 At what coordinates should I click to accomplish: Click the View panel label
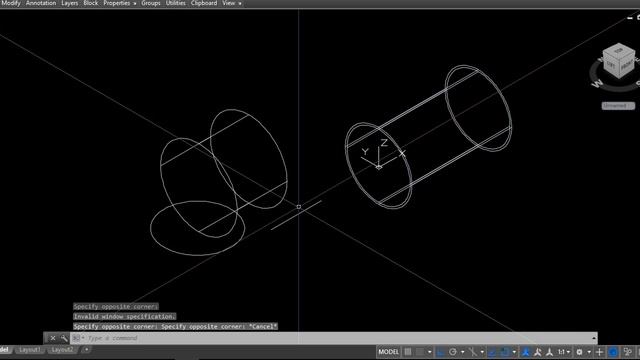229,3
